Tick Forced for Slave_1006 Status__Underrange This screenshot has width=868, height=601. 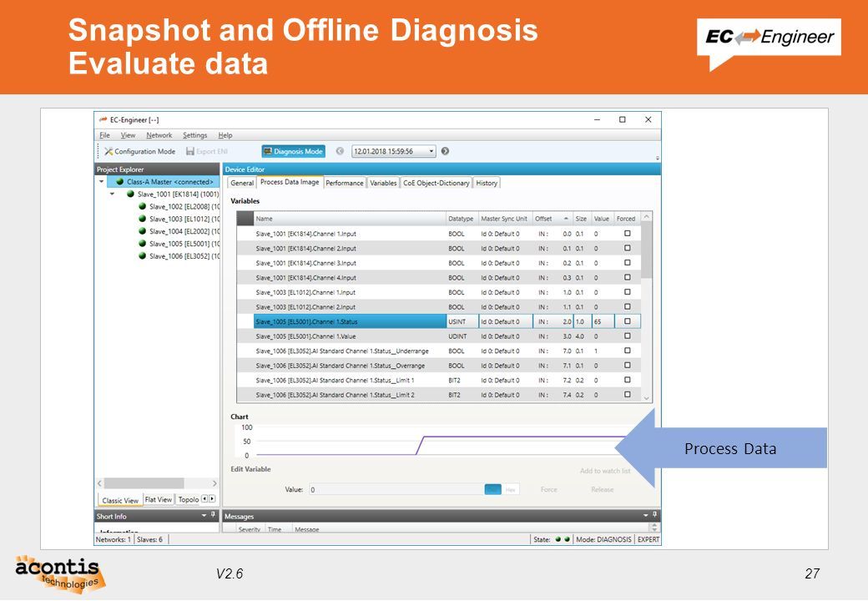[x=627, y=351]
